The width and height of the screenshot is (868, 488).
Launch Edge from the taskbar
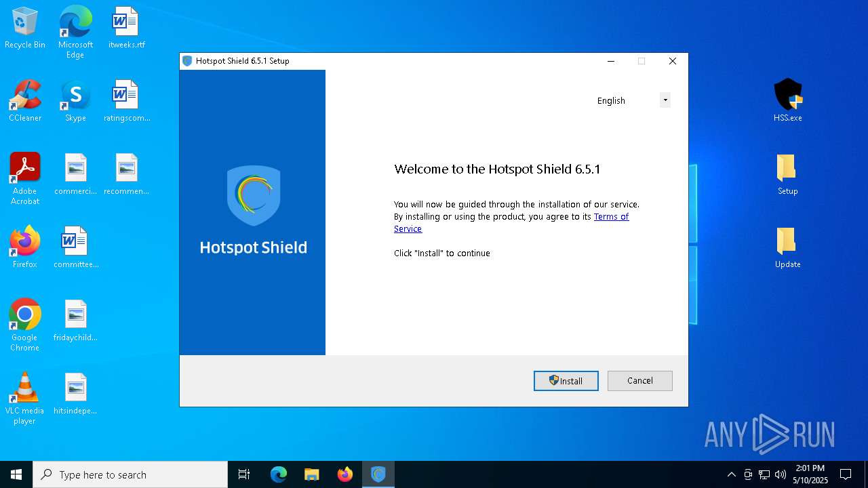click(279, 474)
